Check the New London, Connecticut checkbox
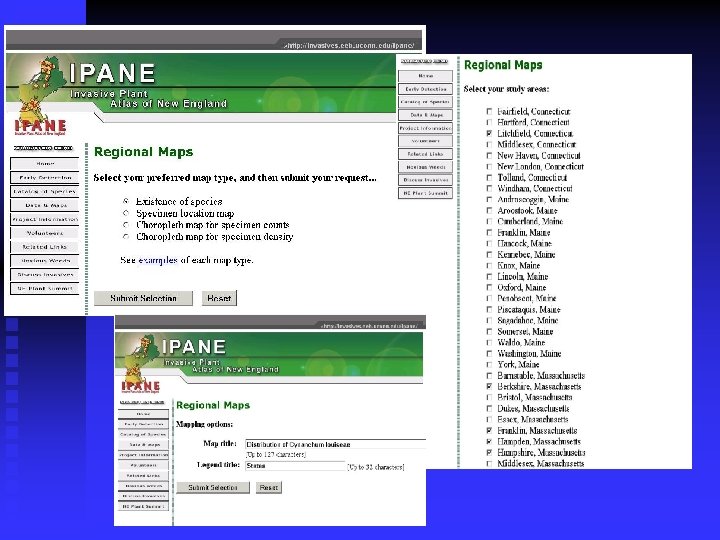The height and width of the screenshot is (540, 720). tap(489, 166)
